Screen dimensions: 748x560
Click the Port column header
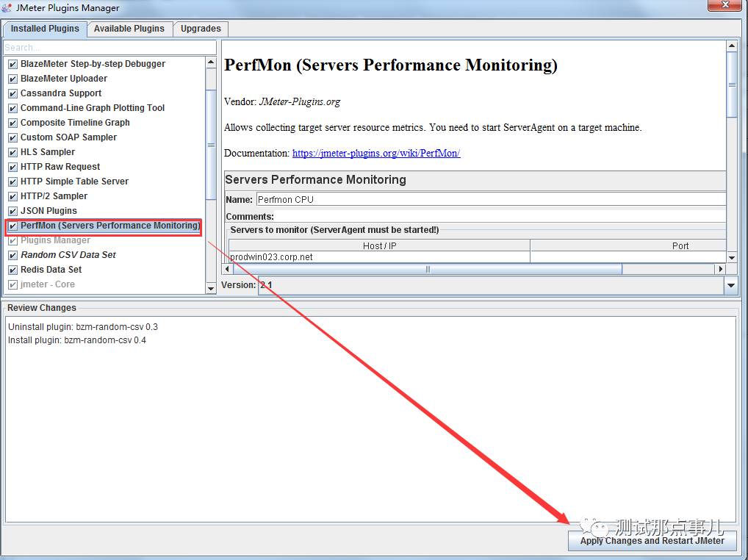click(627, 246)
